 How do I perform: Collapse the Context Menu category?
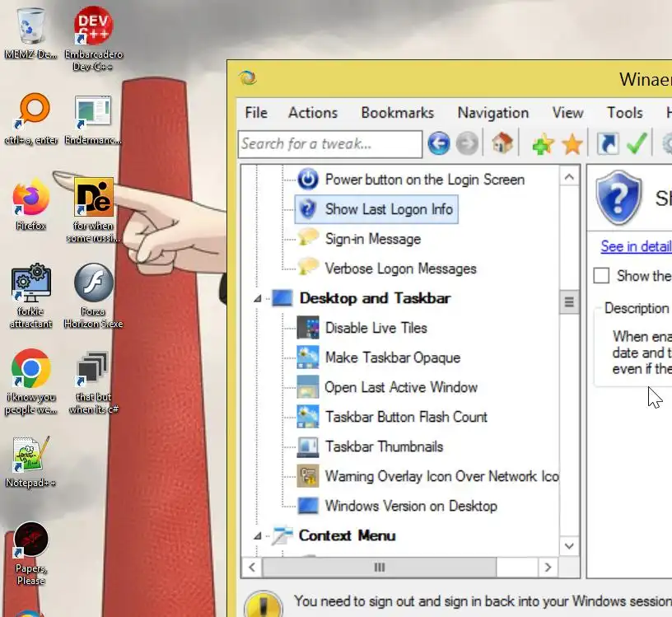[x=258, y=536]
